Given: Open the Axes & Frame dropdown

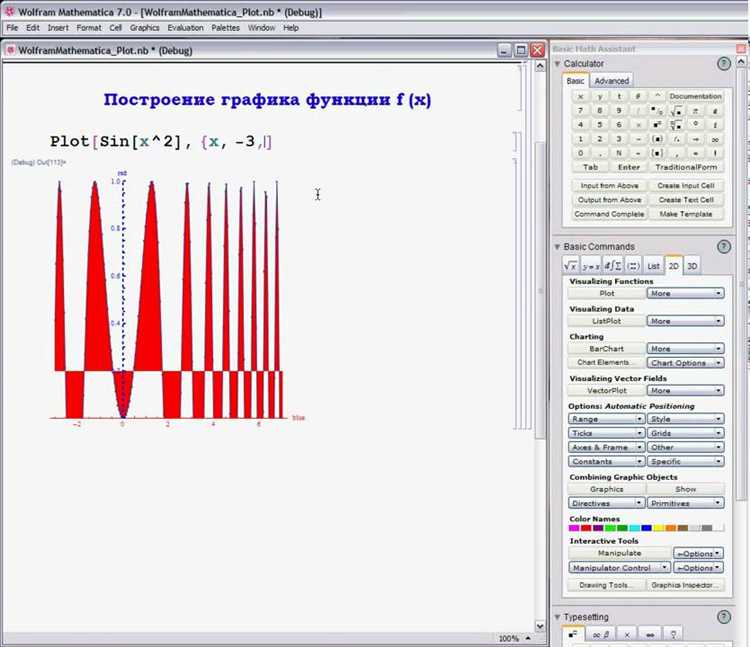Looking at the screenshot, I should pos(606,447).
